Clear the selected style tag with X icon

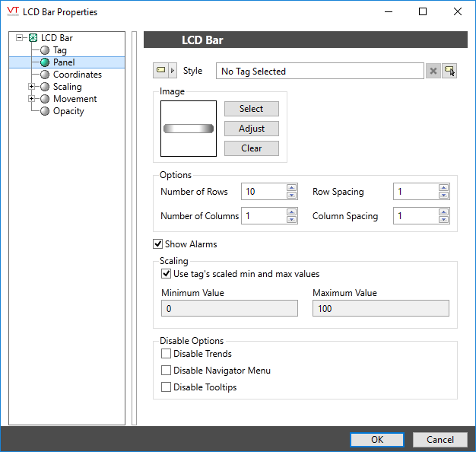pyautogui.click(x=433, y=71)
